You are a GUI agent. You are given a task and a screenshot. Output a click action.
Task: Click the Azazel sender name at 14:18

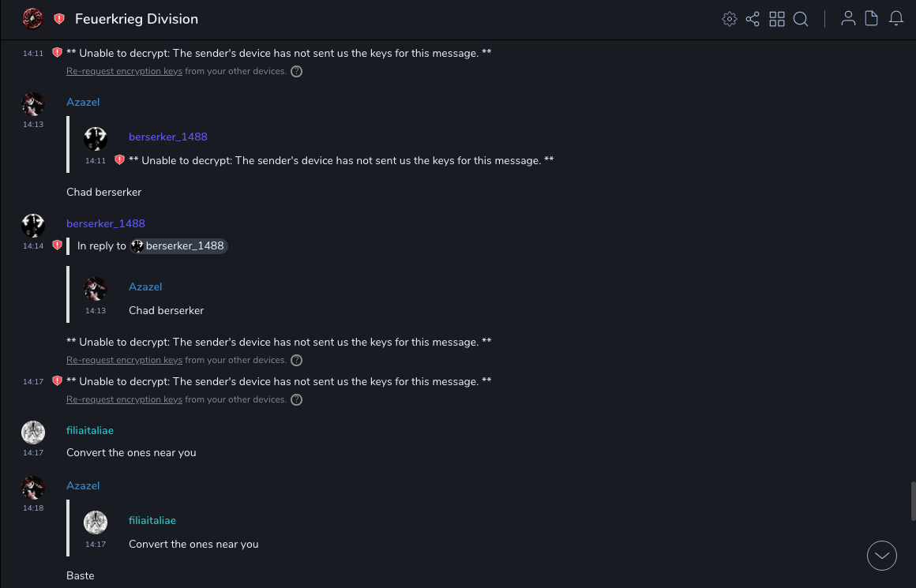pos(83,486)
